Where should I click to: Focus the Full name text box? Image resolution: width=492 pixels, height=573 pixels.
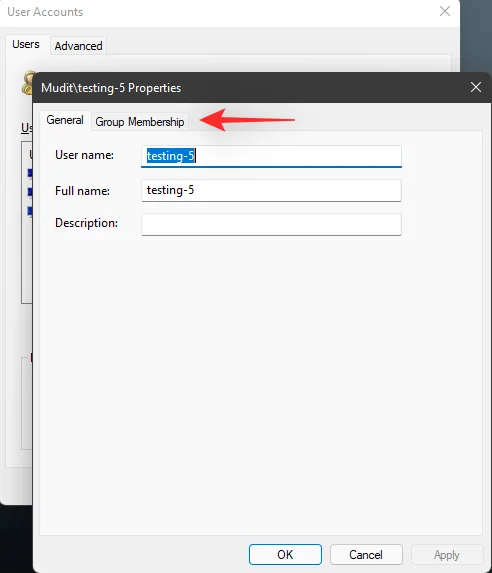pyautogui.click(x=271, y=190)
